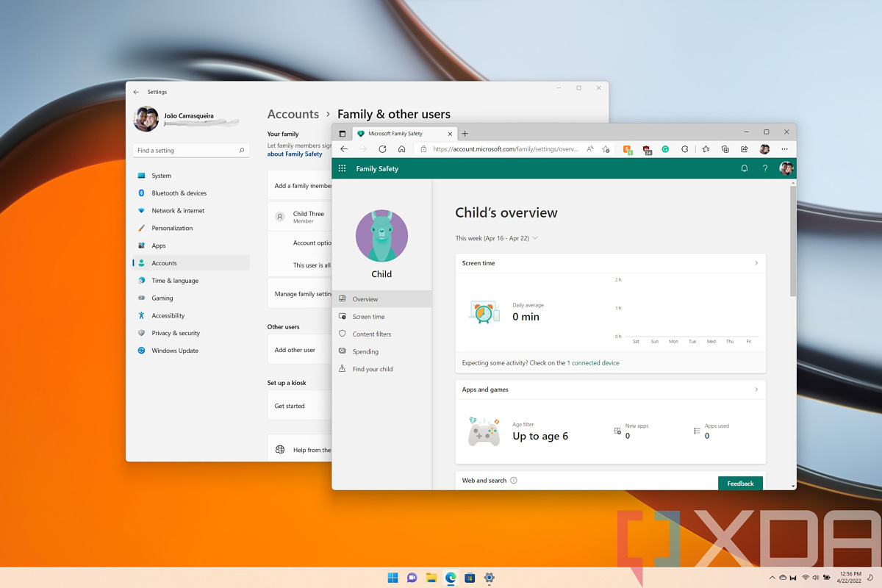Open Spending in the child sidebar
Viewport: 882px width, 588px height.
click(x=381, y=351)
